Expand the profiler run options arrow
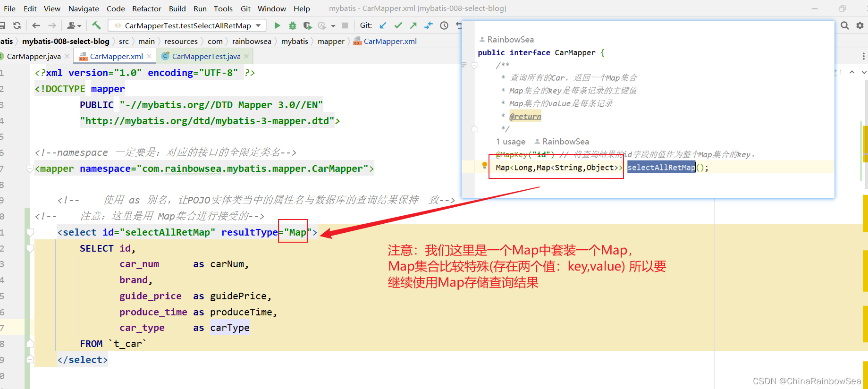This screenshot has width=868, height=389. (x=333, y=26)
